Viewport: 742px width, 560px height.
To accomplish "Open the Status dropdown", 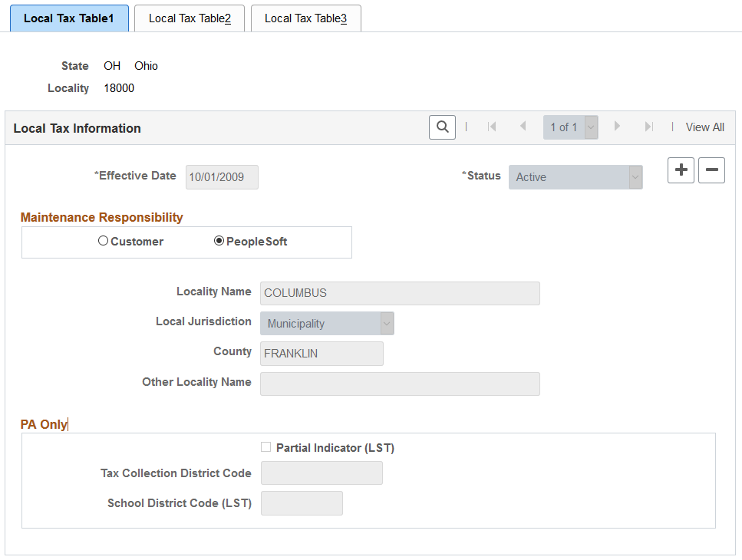I will pyautogui.click(x=575, y=177).
